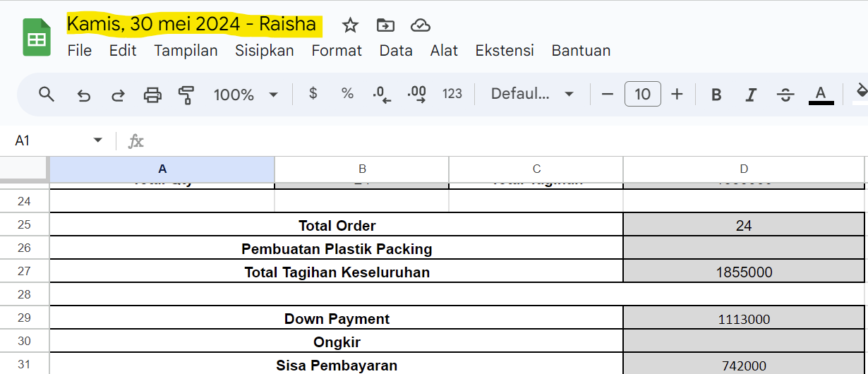The width and height of the screenshot is (868, 374).
Task: Select row 29 header
Action: (x=24, y=318)
